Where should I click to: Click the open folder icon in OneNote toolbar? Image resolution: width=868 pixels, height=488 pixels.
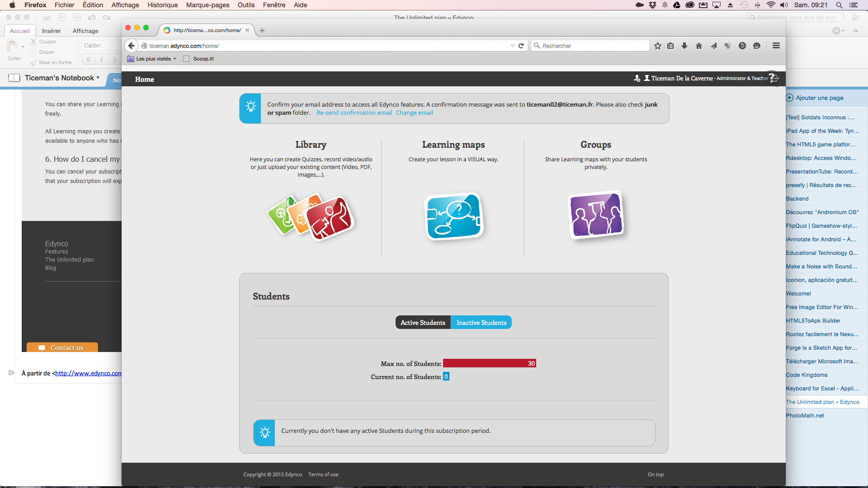pos(47,17)
